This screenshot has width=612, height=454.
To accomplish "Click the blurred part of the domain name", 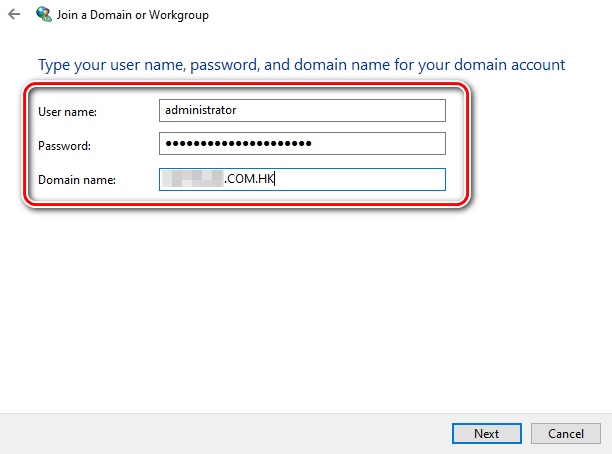I will click(x=194, y=180).
